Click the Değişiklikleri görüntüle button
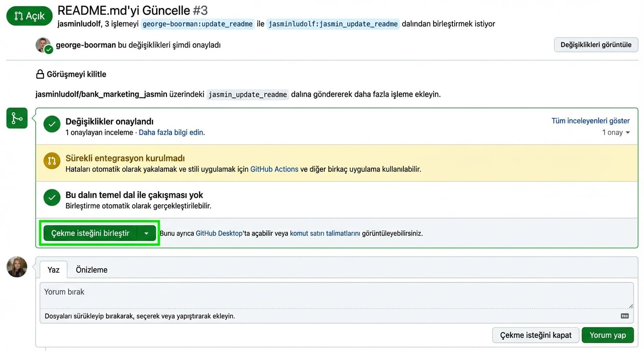This screenshot has width=644, height=351. [596, 45]
